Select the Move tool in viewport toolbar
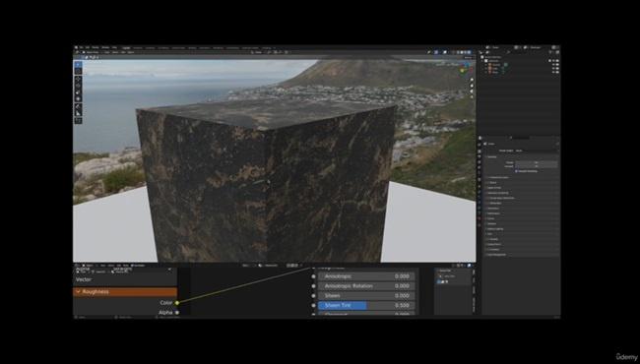This screenshot has width=640, height=364. click(78, 80)
